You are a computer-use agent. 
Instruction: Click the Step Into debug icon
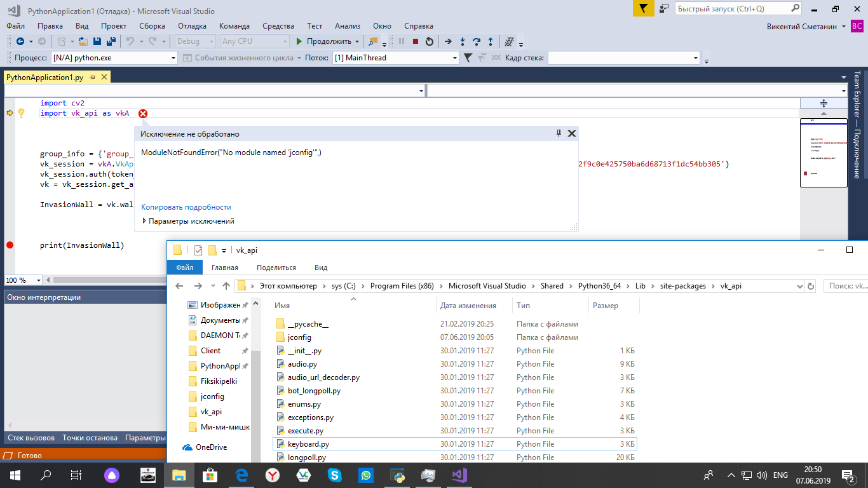[463, 41]
